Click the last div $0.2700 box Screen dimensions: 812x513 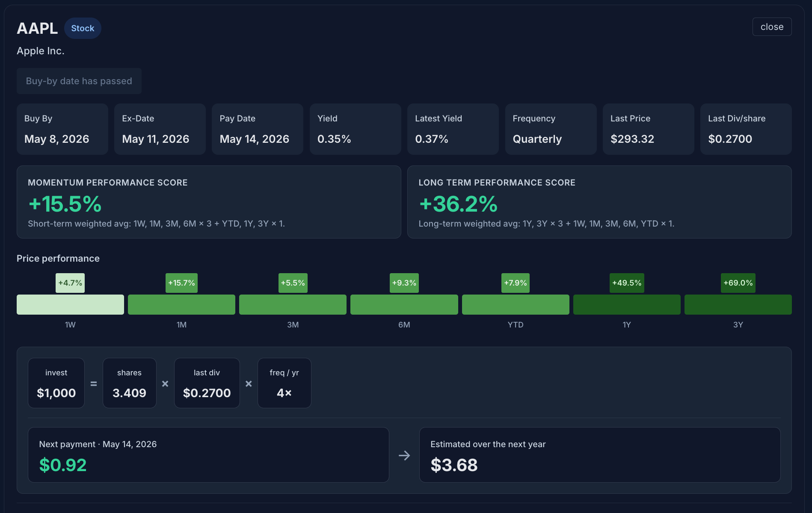click(x=207, y=383)
